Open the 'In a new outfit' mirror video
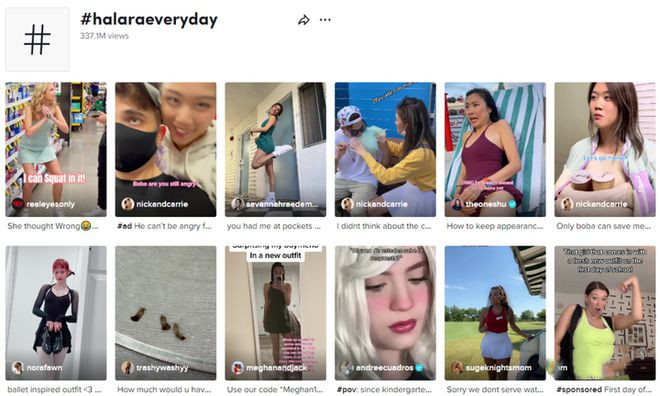Image resolution: width=660 pixels, height=396 pixels. (x=275, y=313)
